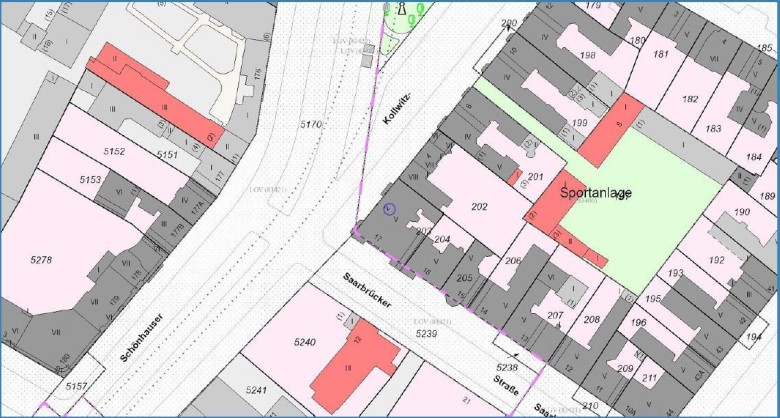Image resolution: width=780 pixels, height=418 pixels.
Task: Select parcel number 202
Action: (479, 207)
